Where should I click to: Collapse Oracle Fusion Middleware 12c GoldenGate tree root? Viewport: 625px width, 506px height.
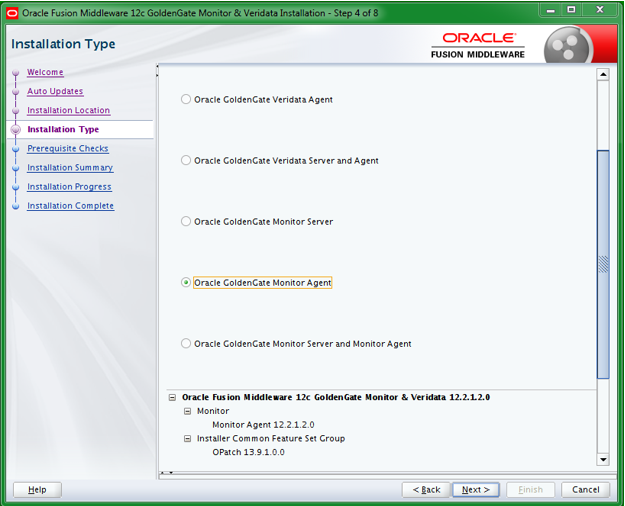pyautogui.click(x=172, y=398)
